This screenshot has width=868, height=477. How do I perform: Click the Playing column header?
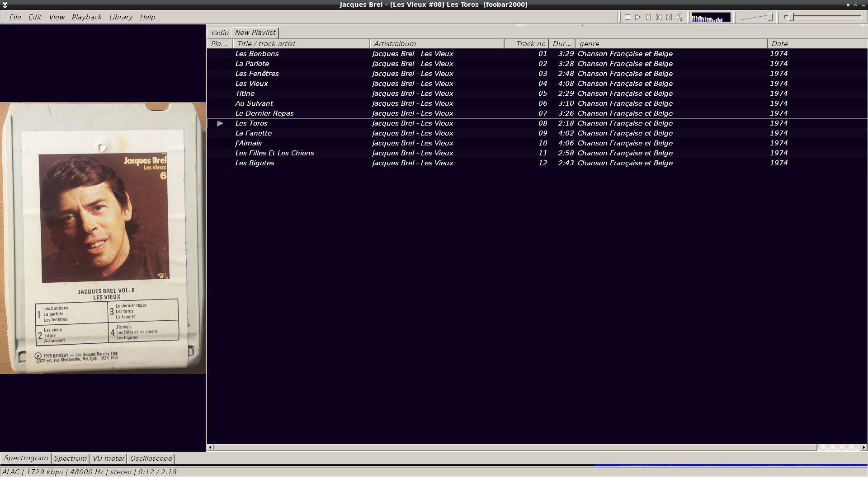click(220, 44)
